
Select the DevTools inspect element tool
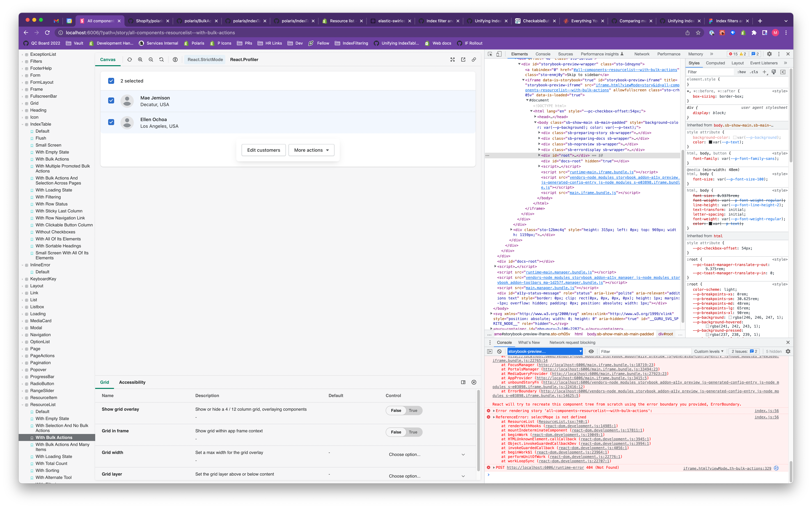[490, 54]
